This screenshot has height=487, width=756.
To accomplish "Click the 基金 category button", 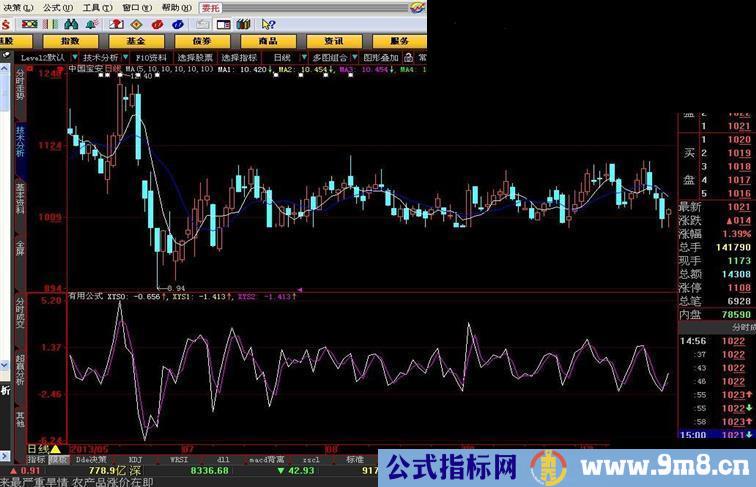I will 135,41.
